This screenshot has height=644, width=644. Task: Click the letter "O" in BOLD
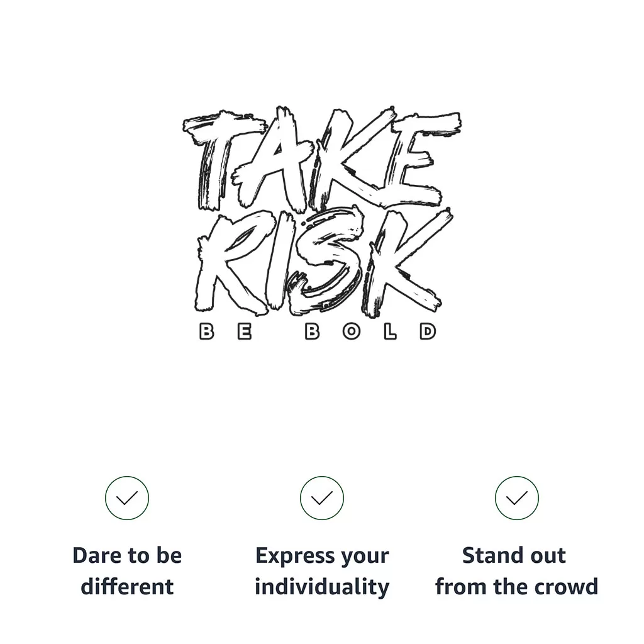pos(352,331)
